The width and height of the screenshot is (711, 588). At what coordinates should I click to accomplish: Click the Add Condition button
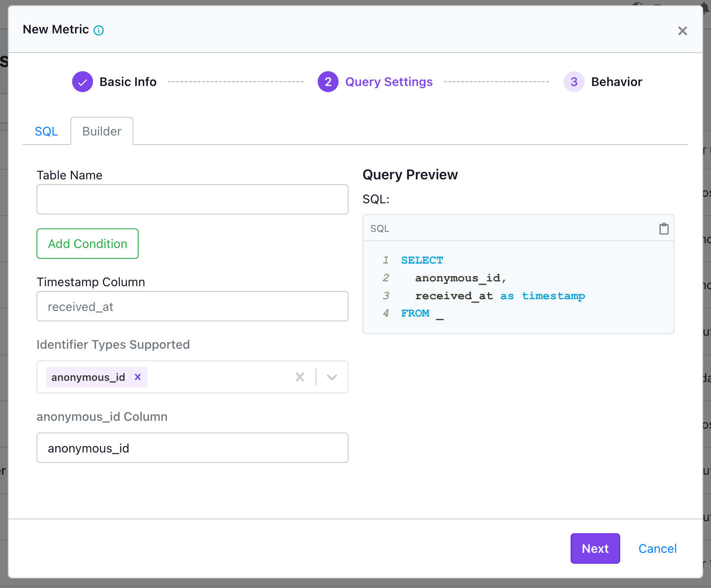[87, 244]
